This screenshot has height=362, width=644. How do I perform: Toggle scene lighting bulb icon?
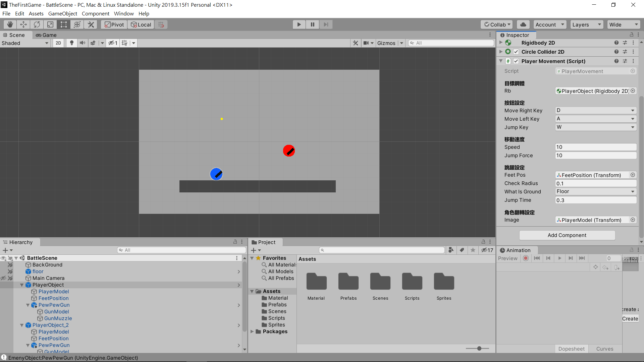click(71, 43)
